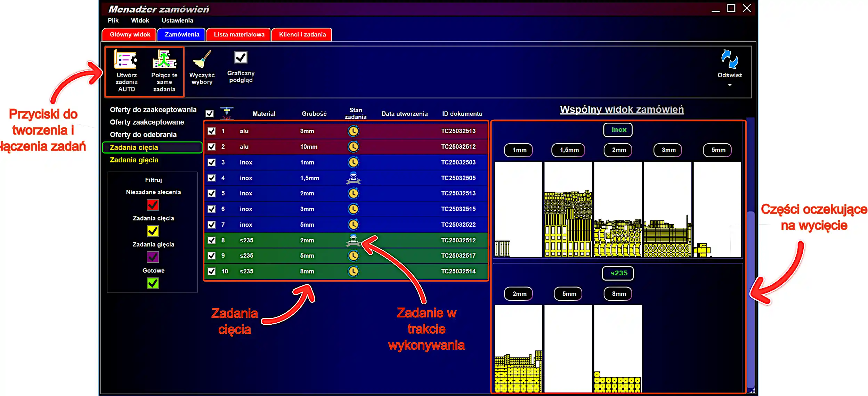Click the laser head column header icon
Screen dimensions: 868x396
(227, 113)
